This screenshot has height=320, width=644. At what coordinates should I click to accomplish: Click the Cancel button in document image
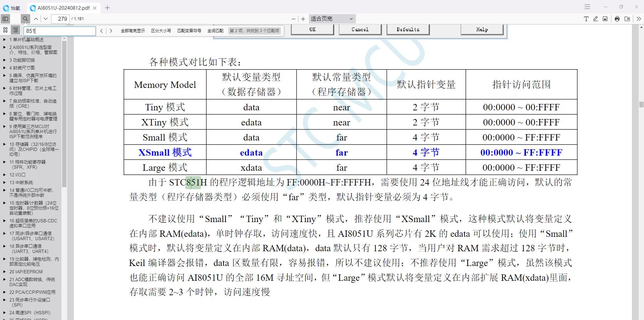(360, 30)
